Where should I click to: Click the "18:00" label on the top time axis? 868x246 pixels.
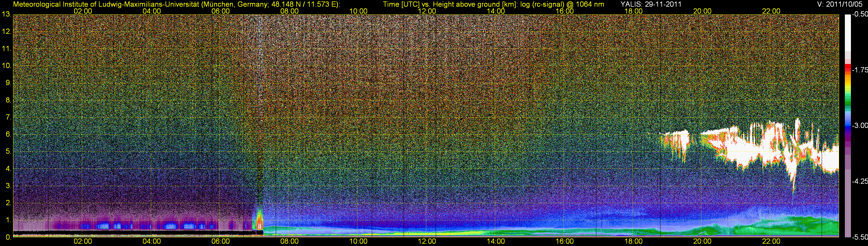[x=633, y=11]
